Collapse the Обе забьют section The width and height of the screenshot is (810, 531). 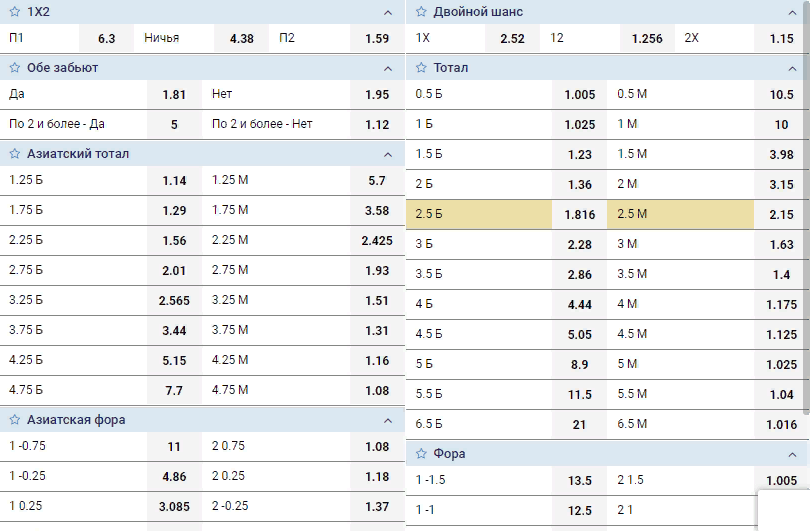[x=388, y=68]
